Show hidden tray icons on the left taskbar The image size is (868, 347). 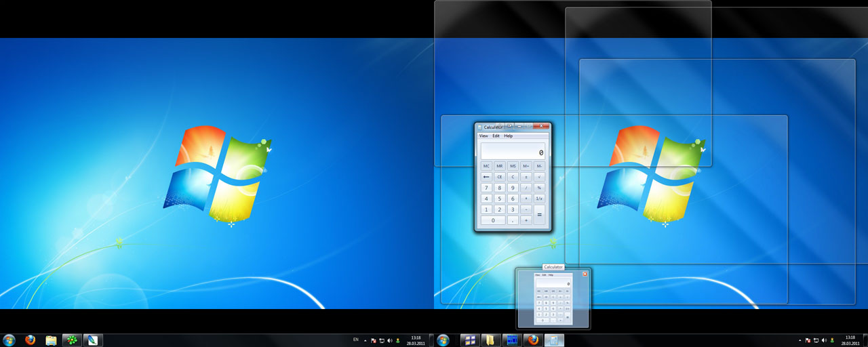pos(366,340)
